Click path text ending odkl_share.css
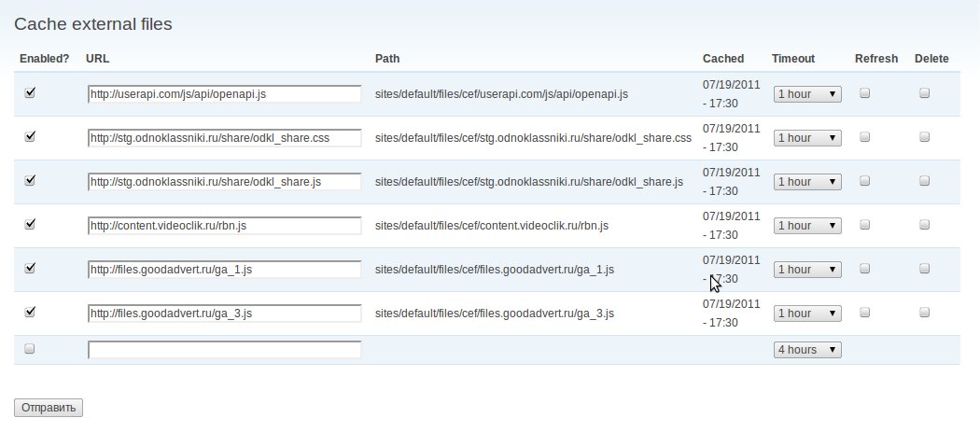 pyautogui.click(x=533, y=137)
